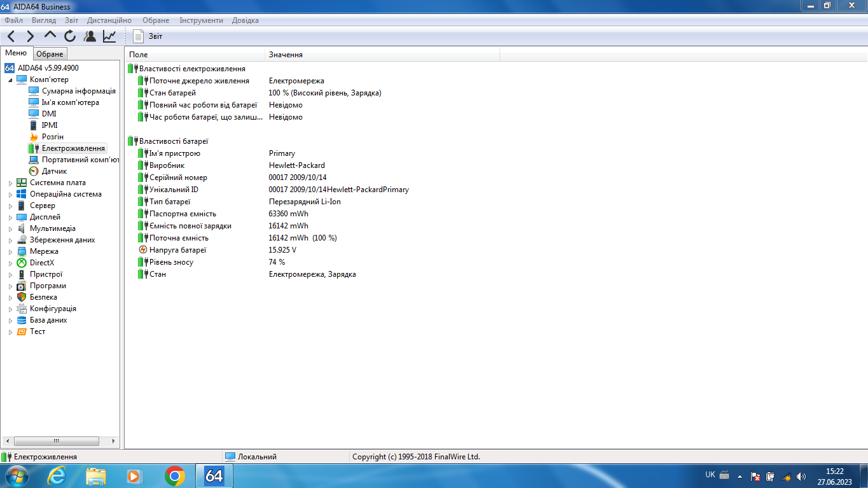This screenshot has height=488, width=868.
Task: Click the Тест benchmark icon
Action: (x=22, y=331)
